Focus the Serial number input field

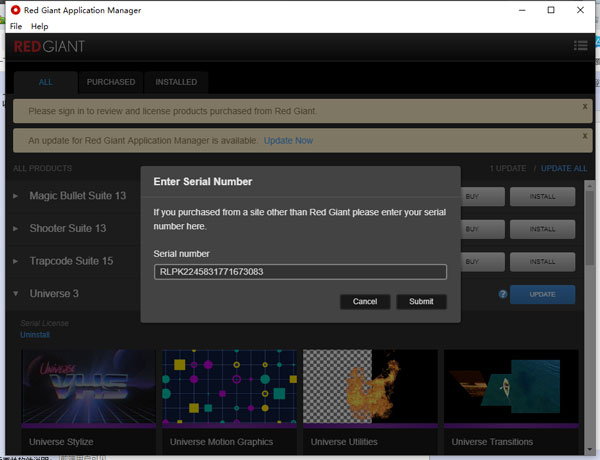coord(300,272)
